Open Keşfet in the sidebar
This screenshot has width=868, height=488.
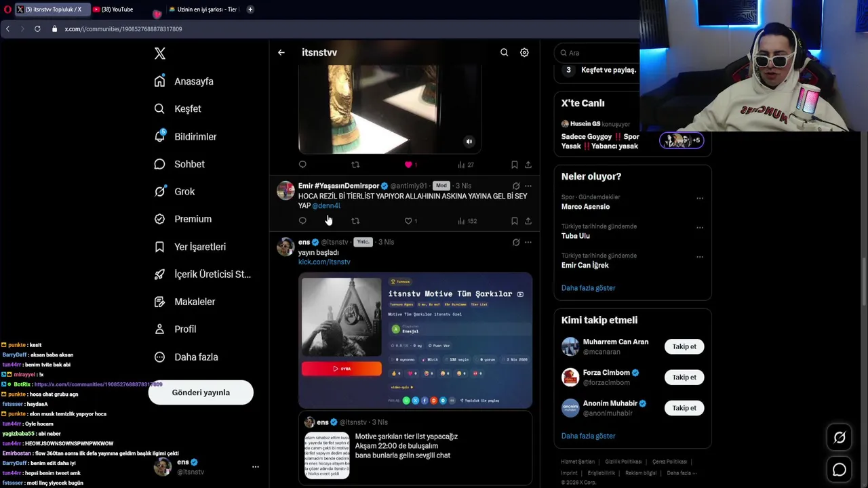178,108
